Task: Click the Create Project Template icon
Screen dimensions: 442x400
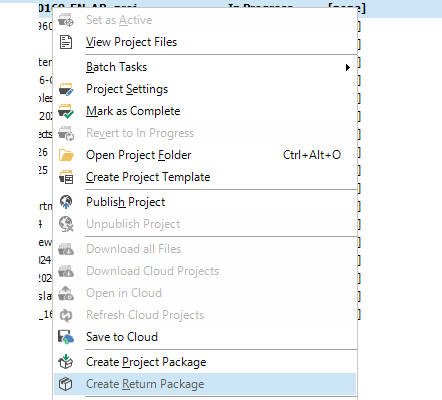Action: click(66, 177)
